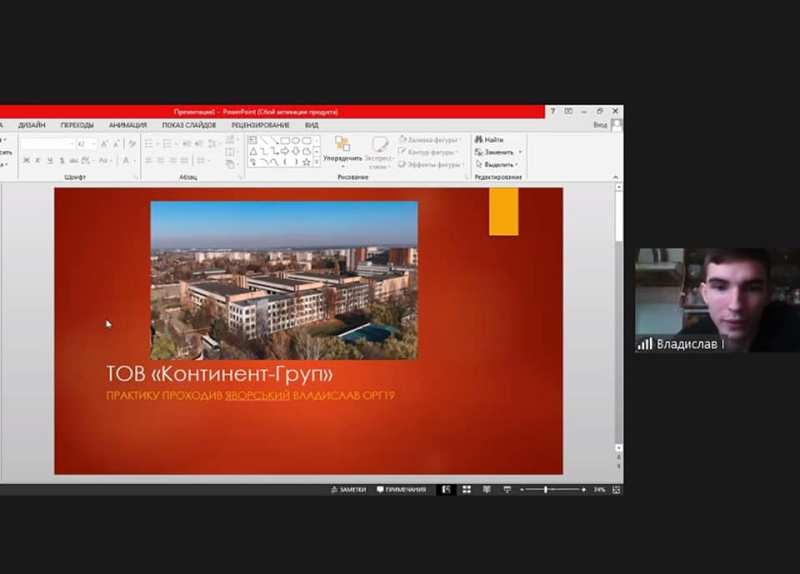Open the АНИМАЦИЯ ribbon tab
The image size is (800, 574).
click(x=128, y=125)
